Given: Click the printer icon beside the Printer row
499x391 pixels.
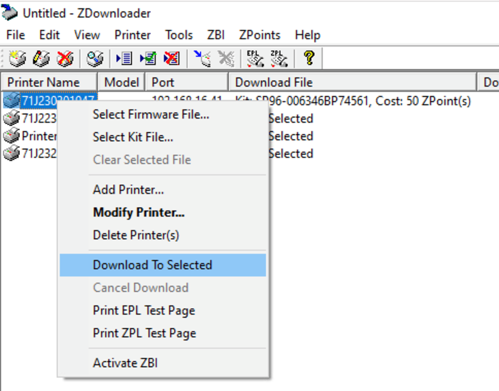Looking at the screenshot, I should point(12,136).
